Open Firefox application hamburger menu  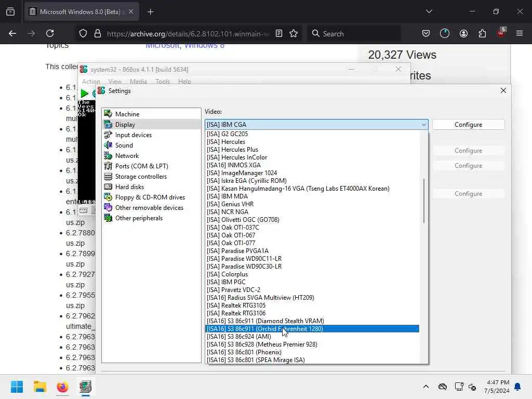click(x=520, y=33)
